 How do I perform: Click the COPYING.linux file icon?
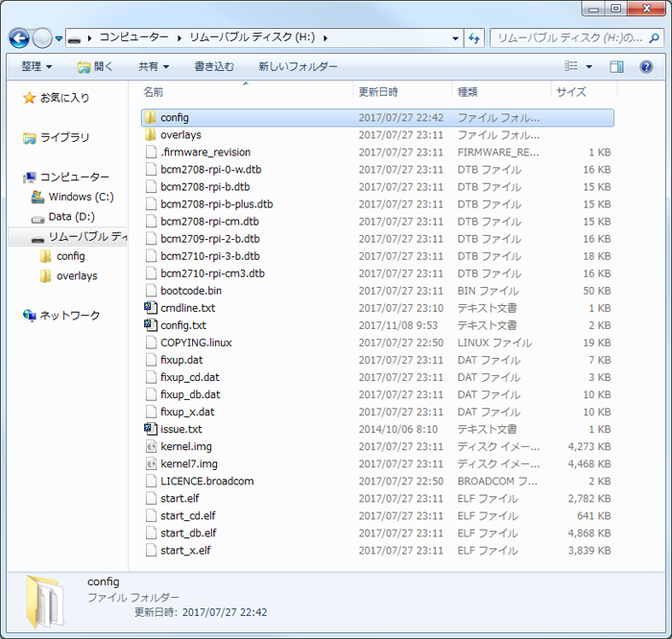pyautogui.click(x=151, y=343)
